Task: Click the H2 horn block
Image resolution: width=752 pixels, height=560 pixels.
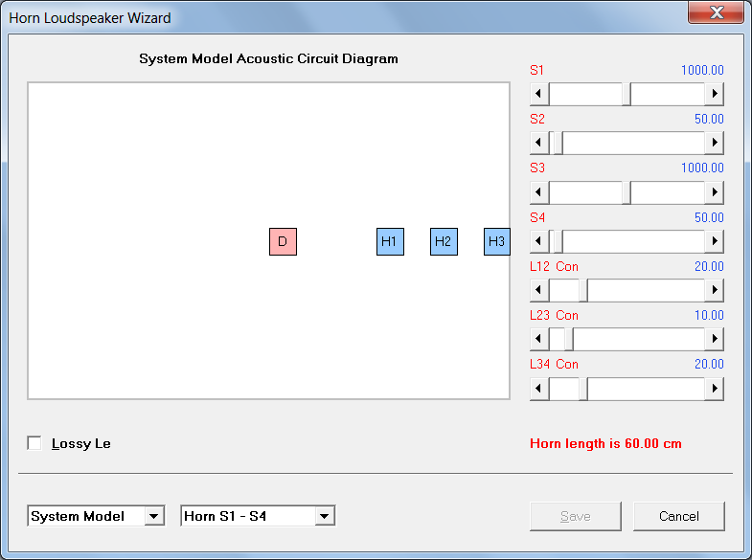Action: point(444,241)
